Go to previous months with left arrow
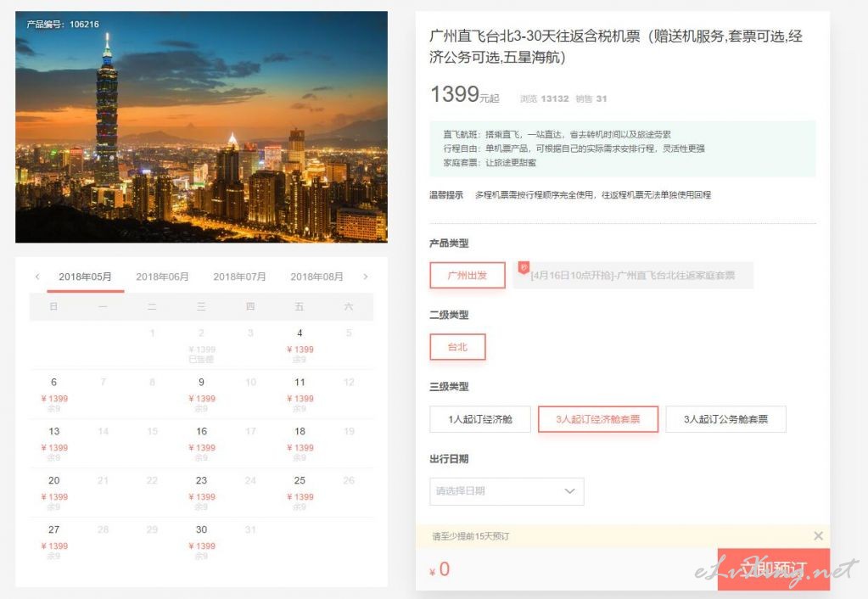Viewport: 868px width, 599px height. [x=37, y=277]
